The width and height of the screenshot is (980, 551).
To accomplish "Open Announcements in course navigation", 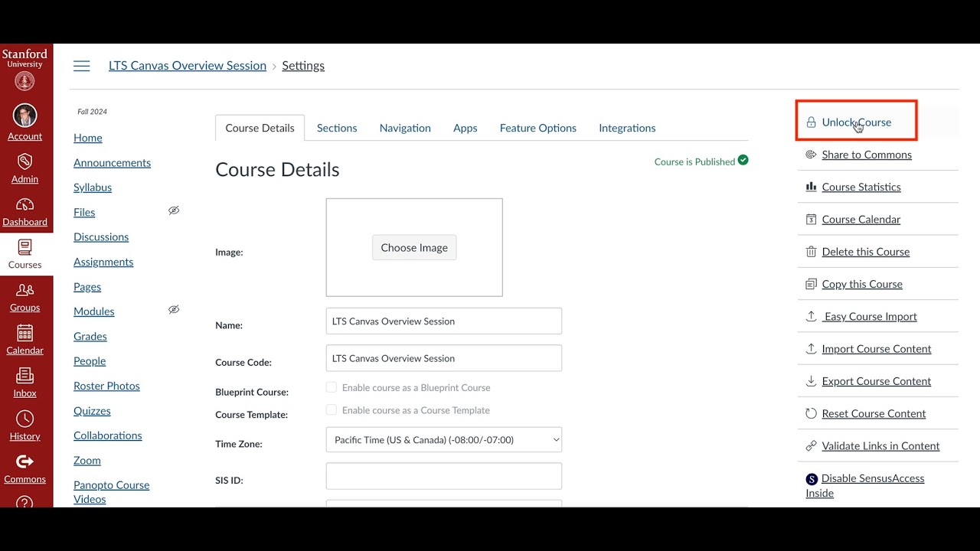I will 112,162.
